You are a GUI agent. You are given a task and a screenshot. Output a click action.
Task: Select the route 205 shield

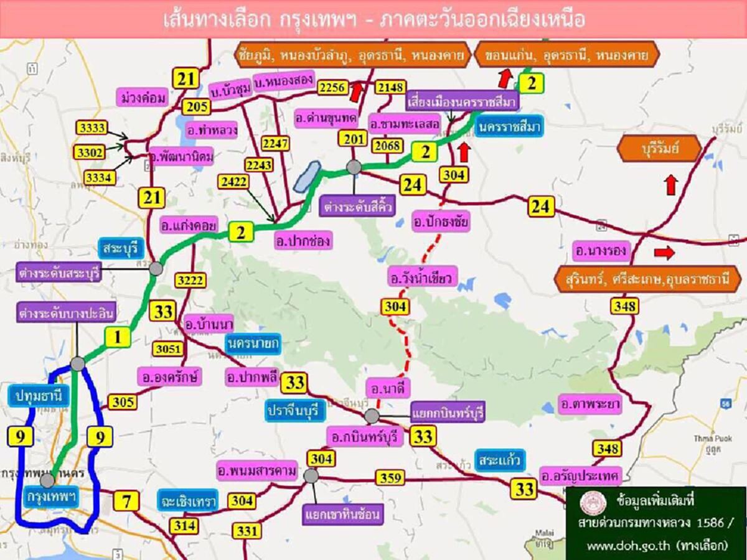pyautogui.click(x=197, y=107)
